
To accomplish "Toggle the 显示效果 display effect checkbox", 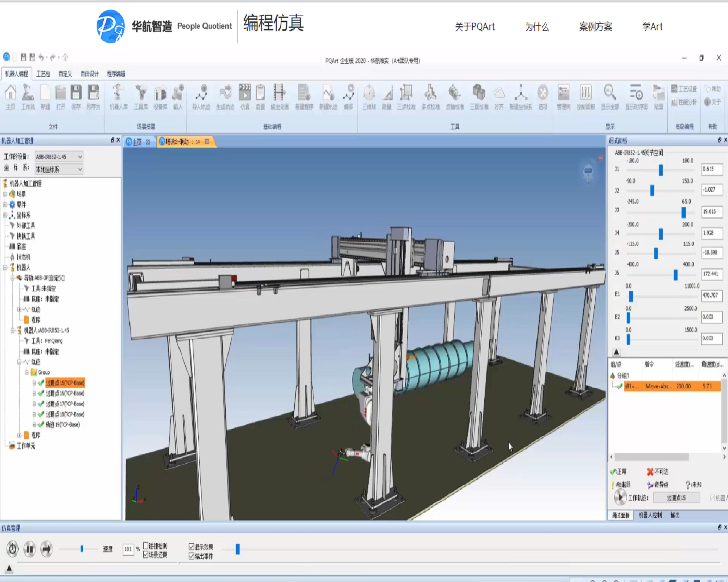I will (x=191, y=547).
